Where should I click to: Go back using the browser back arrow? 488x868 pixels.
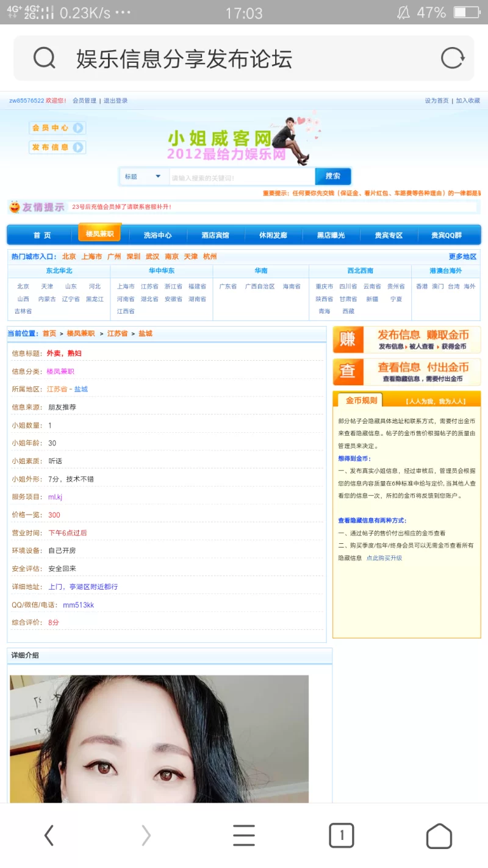(x=49, y=835)
